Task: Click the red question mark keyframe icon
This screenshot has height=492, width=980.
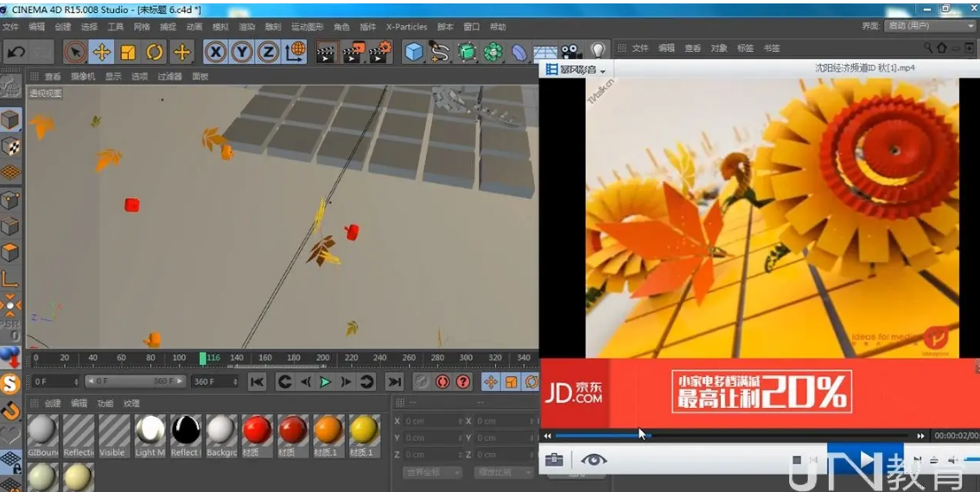Action: click(x=462, y=382)
